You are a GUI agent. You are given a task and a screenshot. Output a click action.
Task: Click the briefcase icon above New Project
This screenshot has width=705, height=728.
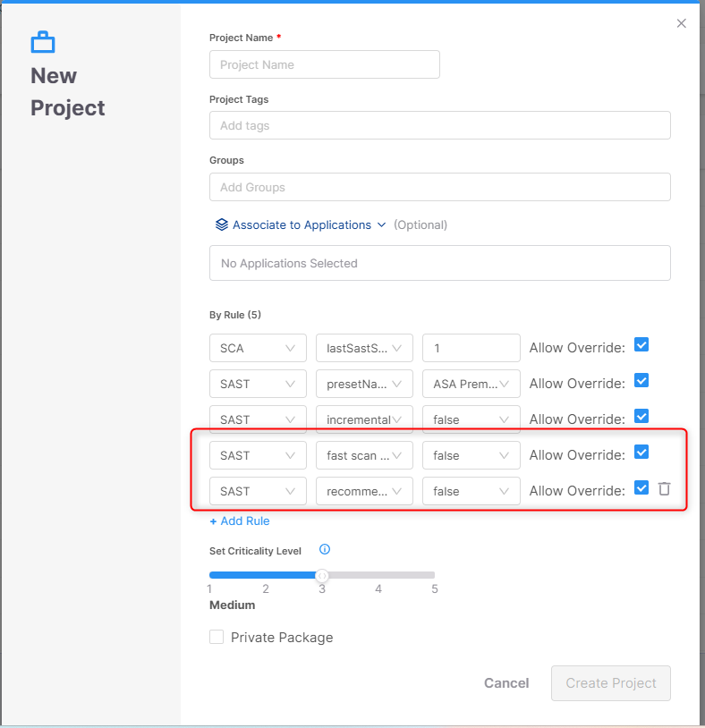(43, 42)
